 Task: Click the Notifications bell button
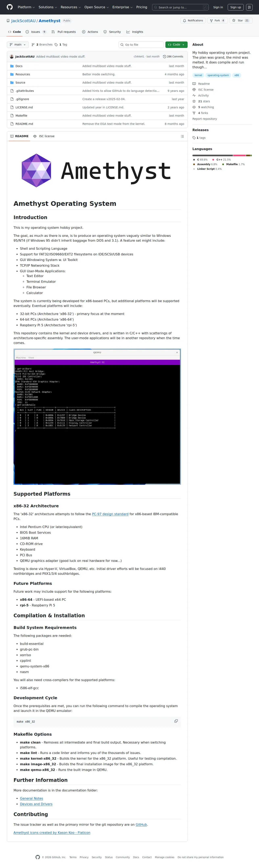pyautogui.click(x=193, y=21)
